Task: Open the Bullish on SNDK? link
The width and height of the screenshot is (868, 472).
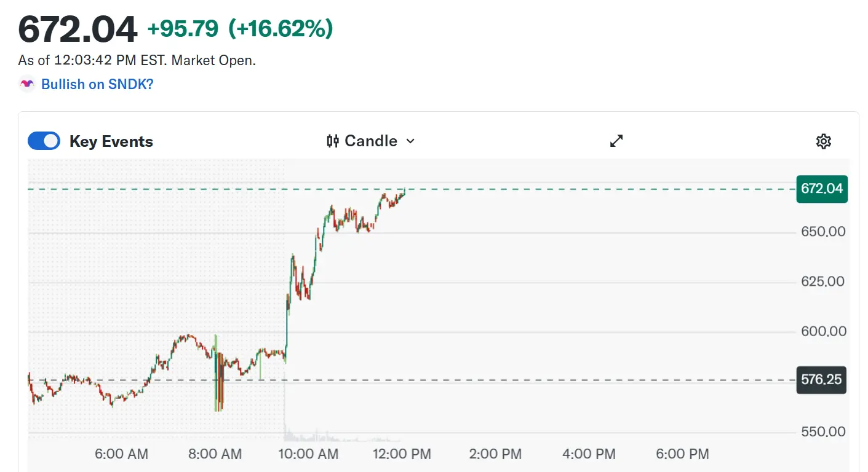Action: 97,84
